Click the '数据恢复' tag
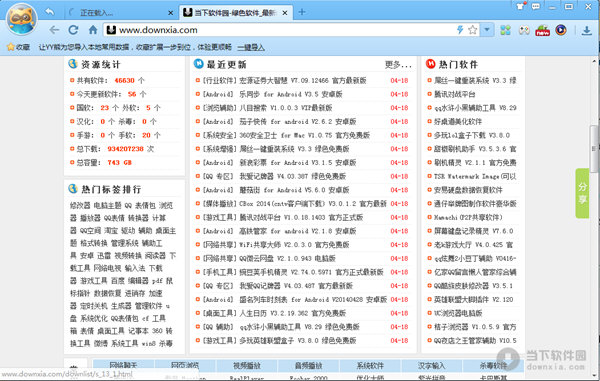 coord(108,293)
